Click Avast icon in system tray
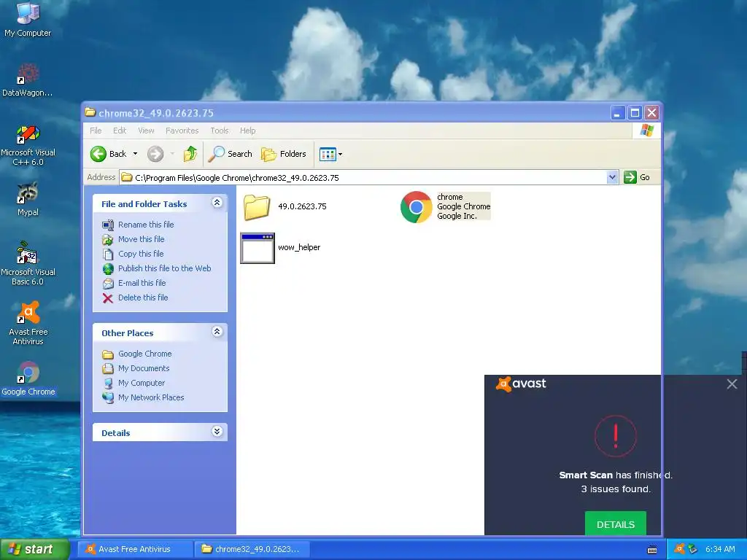Image resolution: width=747 pixels, height=560 pixels. (679, 549)
